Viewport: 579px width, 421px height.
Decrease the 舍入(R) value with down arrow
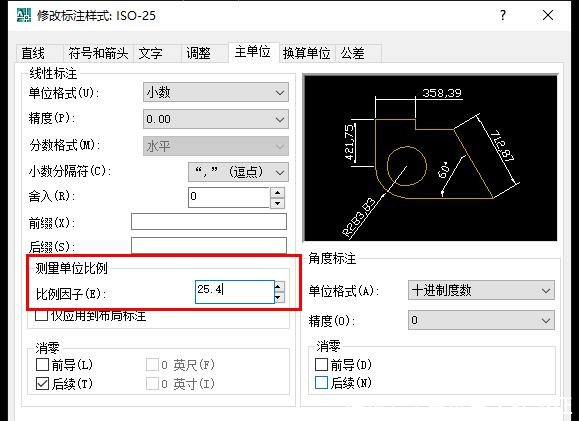[x=277, y=203]
